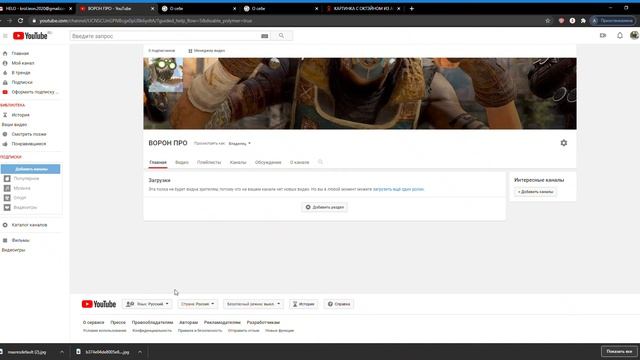Click the Смотреть позже clock icon
Screen dimensions: 640x360
[x=5, y=134]
